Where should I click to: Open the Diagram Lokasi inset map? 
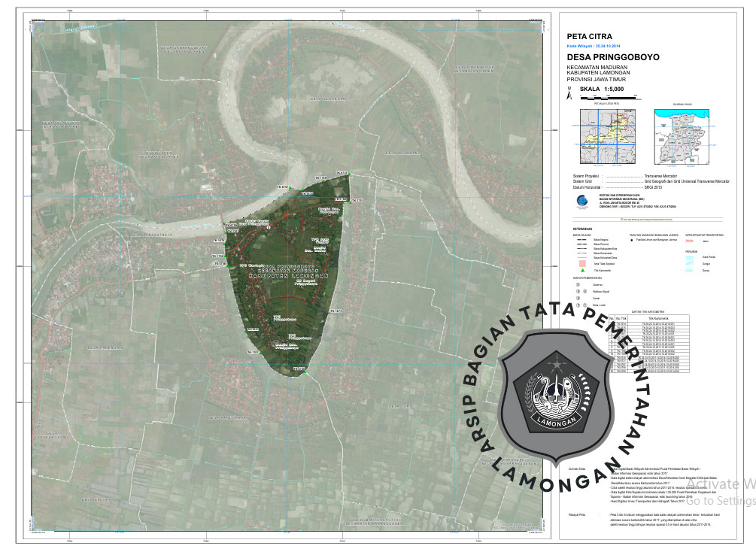click(x=682, y=136)
